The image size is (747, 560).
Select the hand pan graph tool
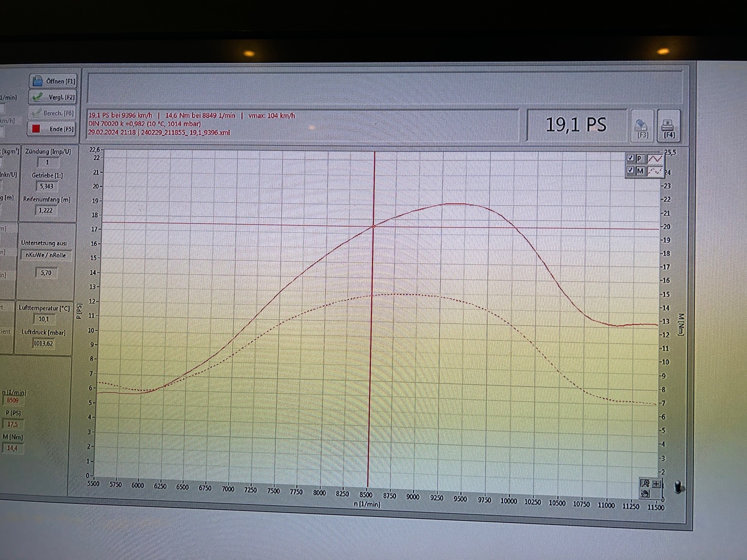[x=645, y=493]
